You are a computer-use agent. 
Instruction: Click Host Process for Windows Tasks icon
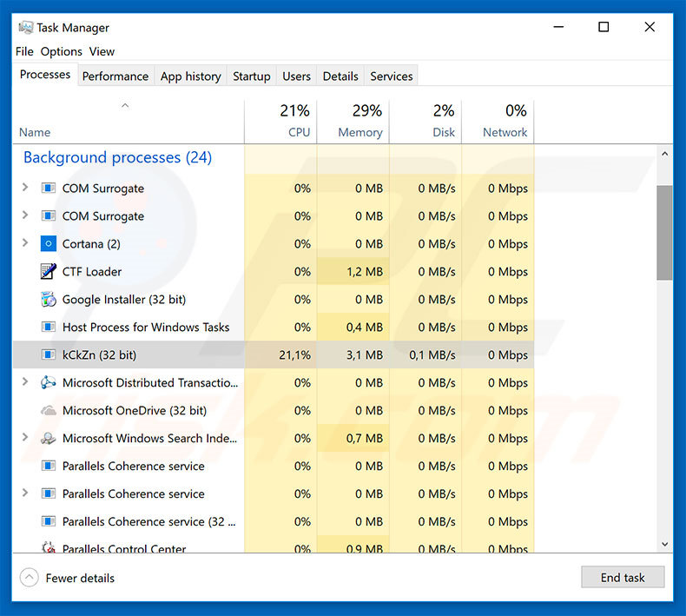coord(48,327)
